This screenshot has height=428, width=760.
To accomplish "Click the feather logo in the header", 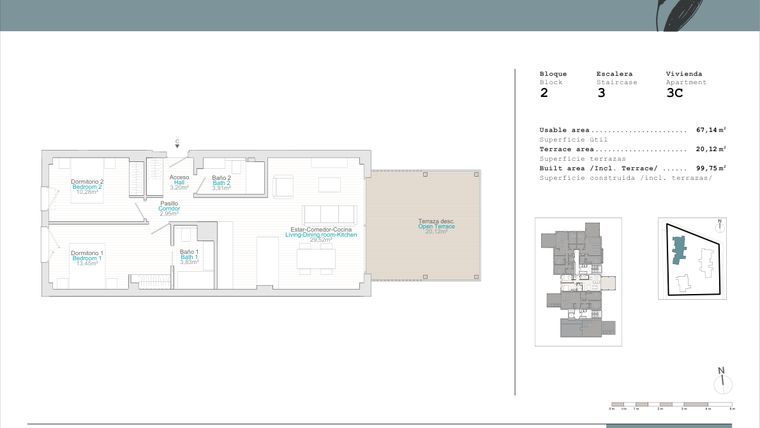I will click(679, 16).
